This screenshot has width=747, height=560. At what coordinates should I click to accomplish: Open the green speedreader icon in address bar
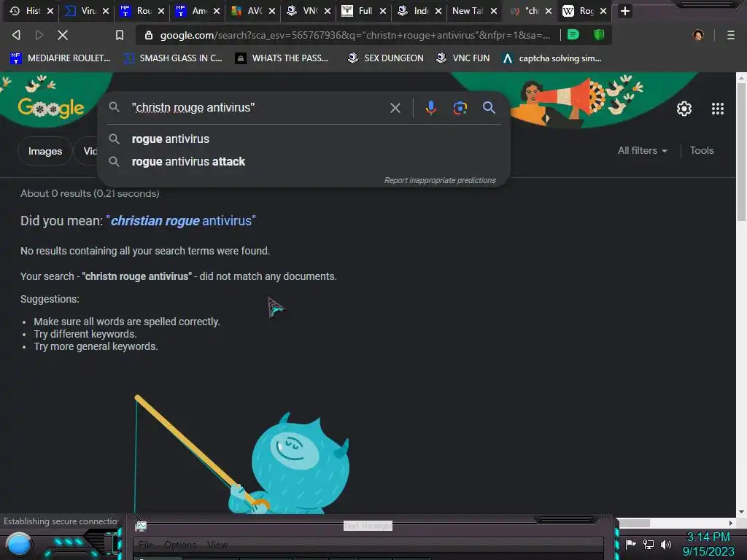coord(573,35)
